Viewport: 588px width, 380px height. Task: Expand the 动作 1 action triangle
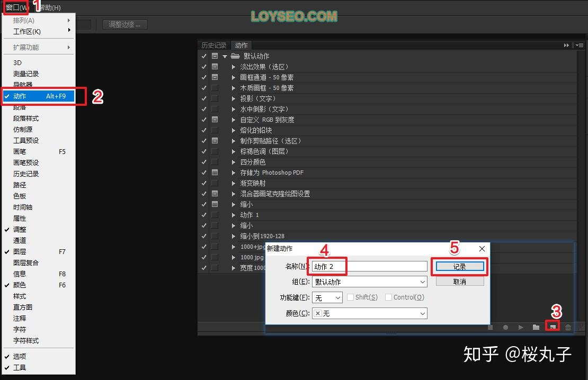click(x=233, y=215)
